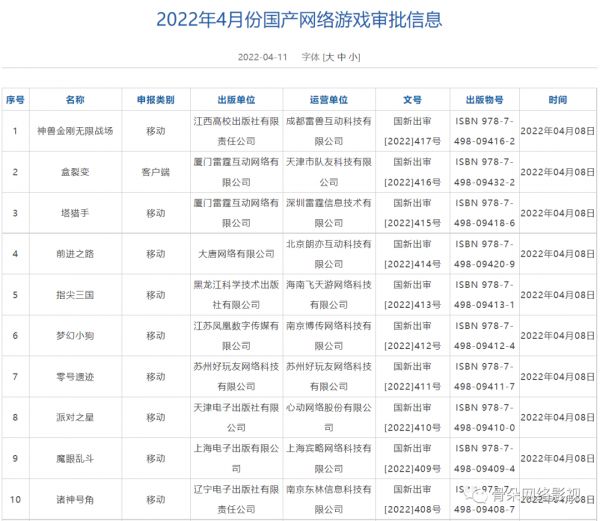Click the publication date 2022-04-11
Image resolution: width=600 pixels, height=521 pixels.
[x=262, y=58]
